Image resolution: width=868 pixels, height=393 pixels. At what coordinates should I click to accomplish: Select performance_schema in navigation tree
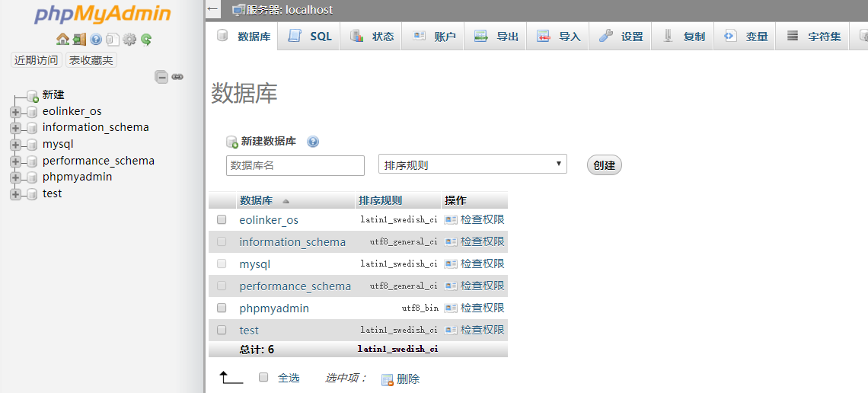point(98,161)
